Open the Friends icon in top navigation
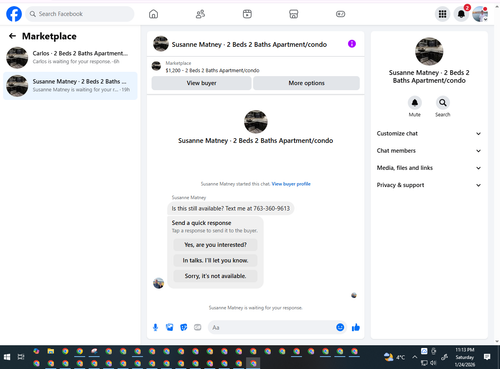The image size is (500, 369). coord(200,14)
